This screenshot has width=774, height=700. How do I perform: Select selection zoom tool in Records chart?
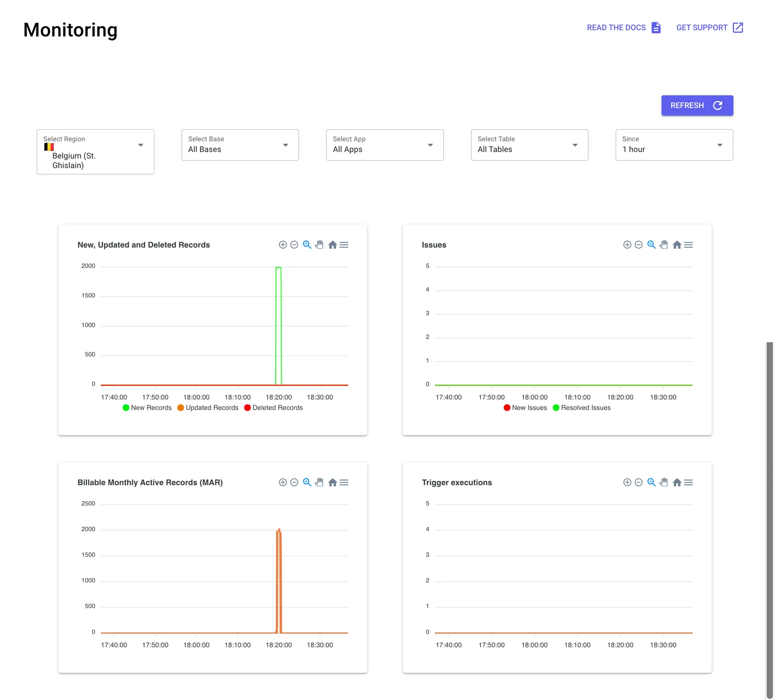[x=307, y=245]
